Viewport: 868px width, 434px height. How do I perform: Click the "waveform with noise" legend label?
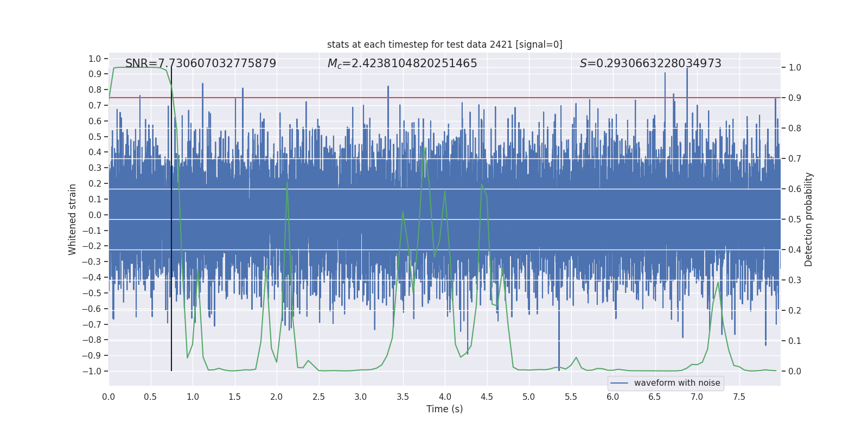[677, 383]
